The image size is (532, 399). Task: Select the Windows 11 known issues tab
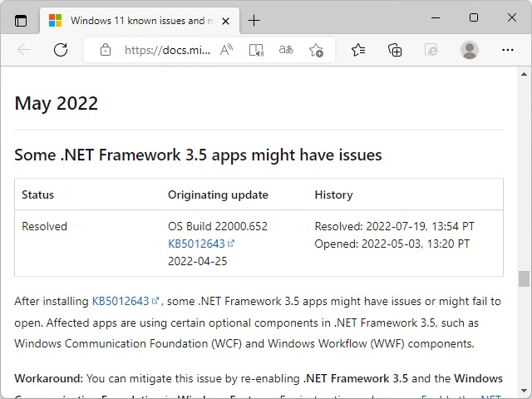tap(140, 21)
